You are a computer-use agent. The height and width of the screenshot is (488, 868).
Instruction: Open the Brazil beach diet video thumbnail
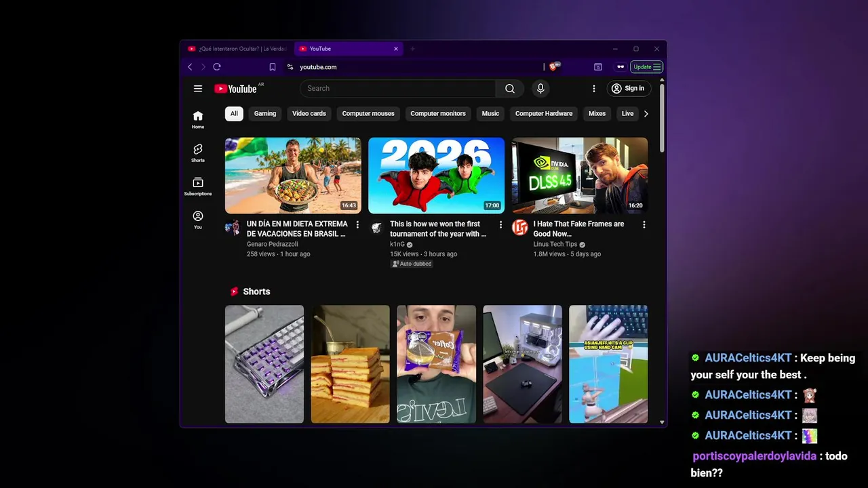pyautogui.click(x=293, y=176)
